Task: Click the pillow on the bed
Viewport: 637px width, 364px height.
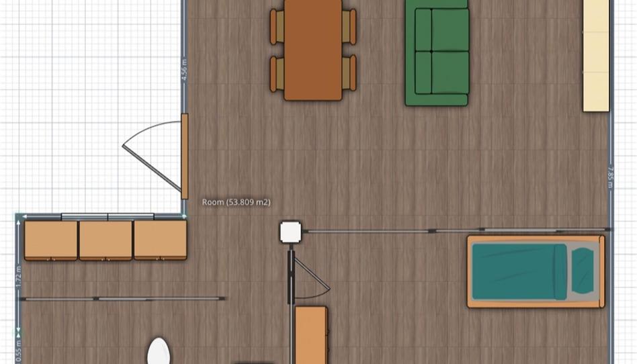Action: (x=583, y=271)
